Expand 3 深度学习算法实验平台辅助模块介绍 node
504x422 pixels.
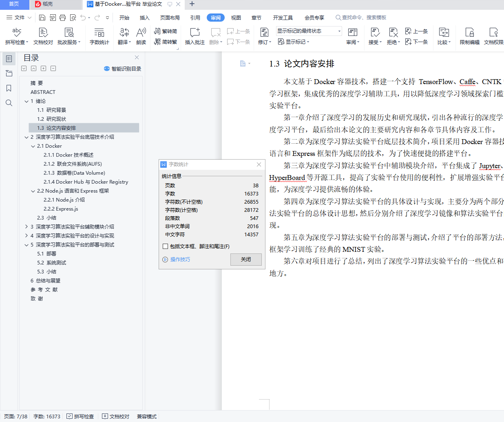click(27, 227)
